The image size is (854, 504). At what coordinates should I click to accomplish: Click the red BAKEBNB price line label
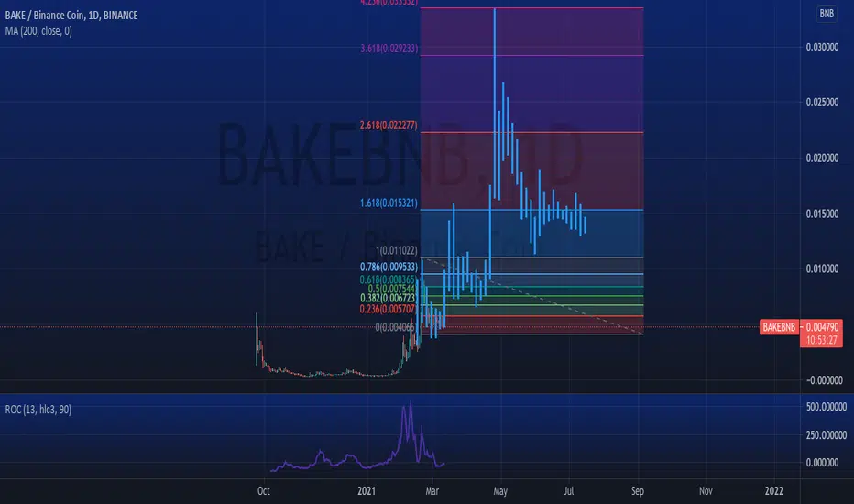tap(779, 327)
